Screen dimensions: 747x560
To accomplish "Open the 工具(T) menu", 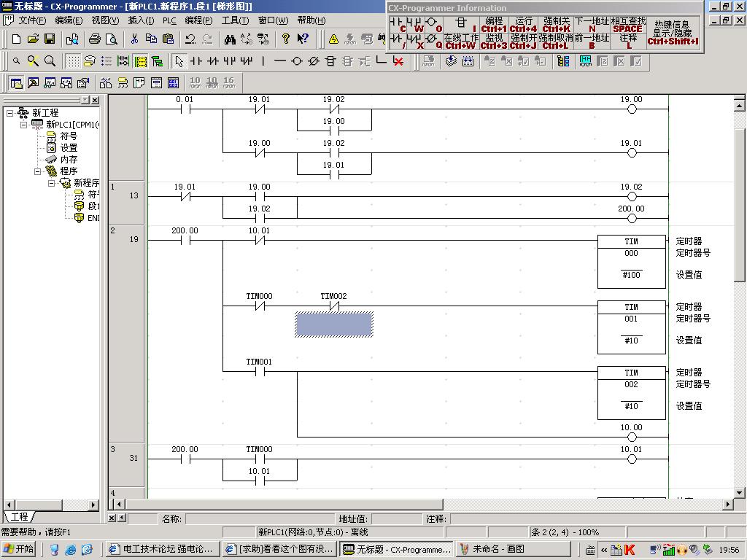I will click(235, 20).
